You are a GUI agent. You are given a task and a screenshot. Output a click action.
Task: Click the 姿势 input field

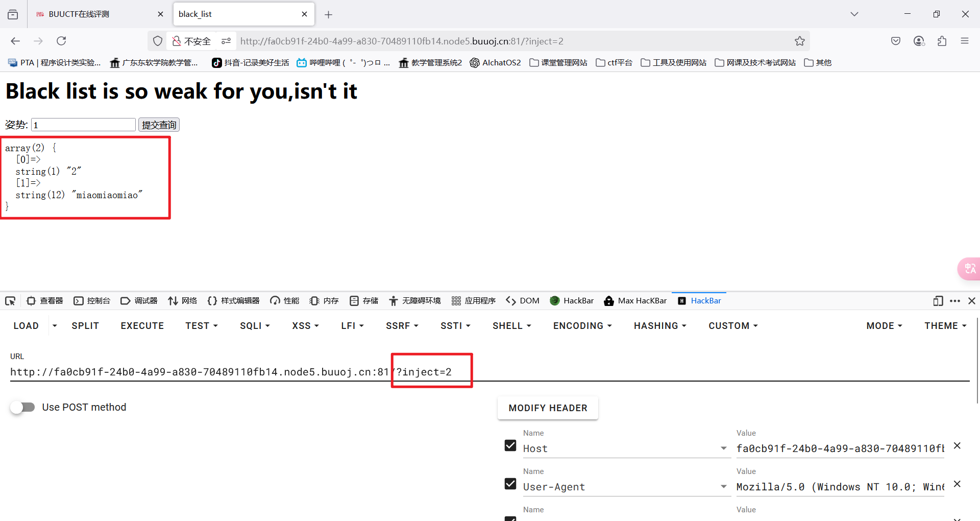(x=83, y=124)
